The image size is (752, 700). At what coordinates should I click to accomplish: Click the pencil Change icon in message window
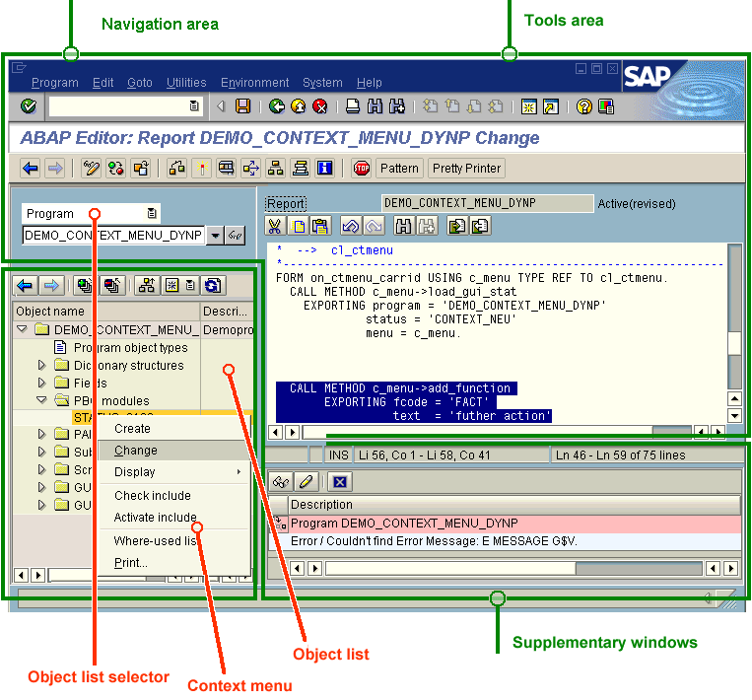pyautogui.click(x=307, y=482)
